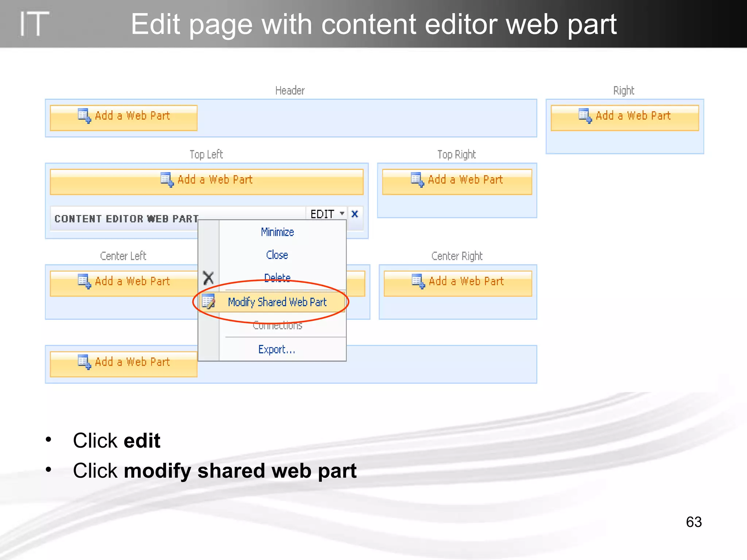Viewport: 747px width, 560px height.
Task: Click Add a Web Part in Center Right zone
Action: (x=458, y=283)
